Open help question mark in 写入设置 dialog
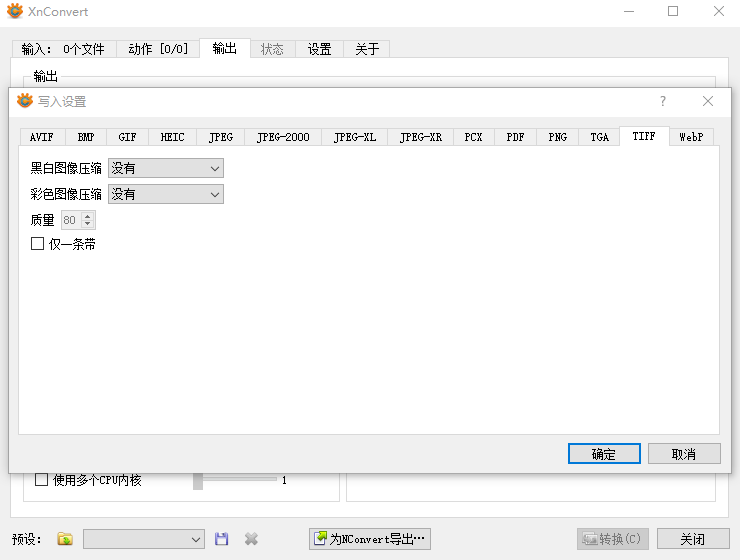740x560 pixels. click(663, 101)
